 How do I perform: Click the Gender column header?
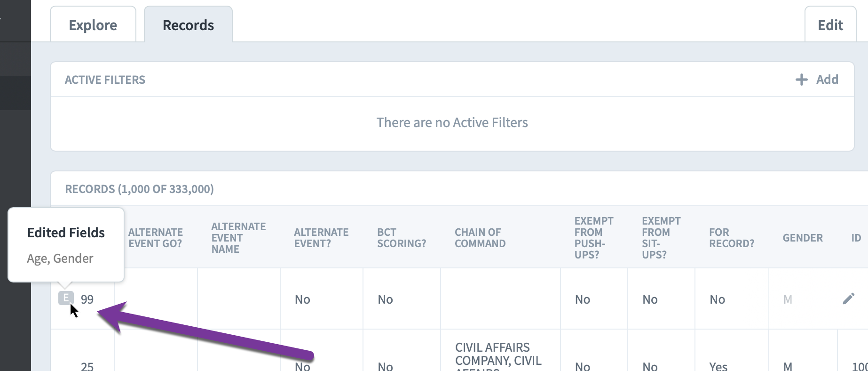pos(803,238)
